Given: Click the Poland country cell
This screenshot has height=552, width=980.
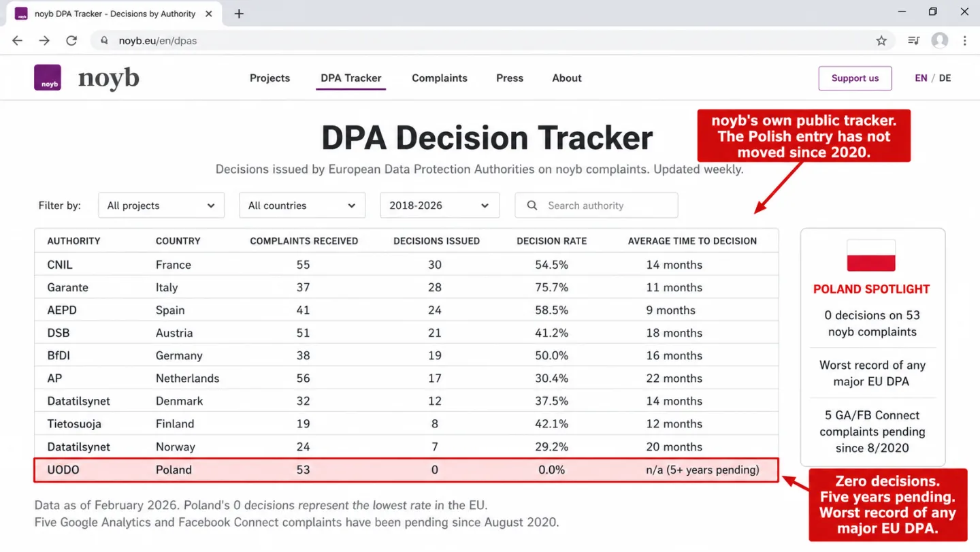Looking at the screenshot, I should [x=174, y=470].
